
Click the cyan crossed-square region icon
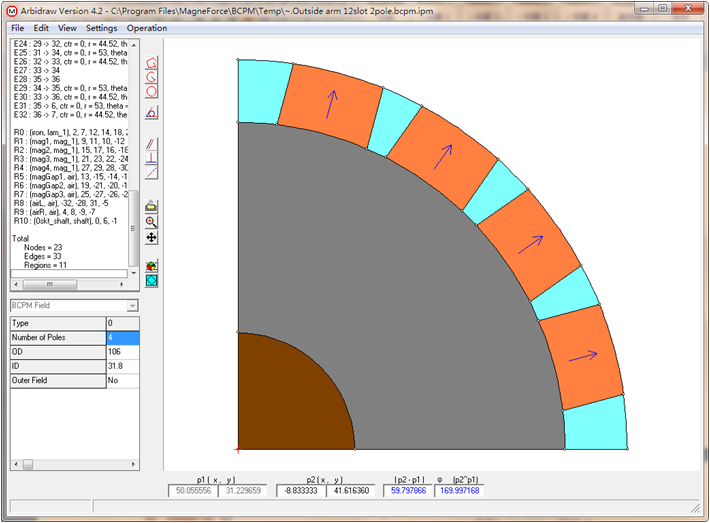pyautogui.click(x=151, y=281)
